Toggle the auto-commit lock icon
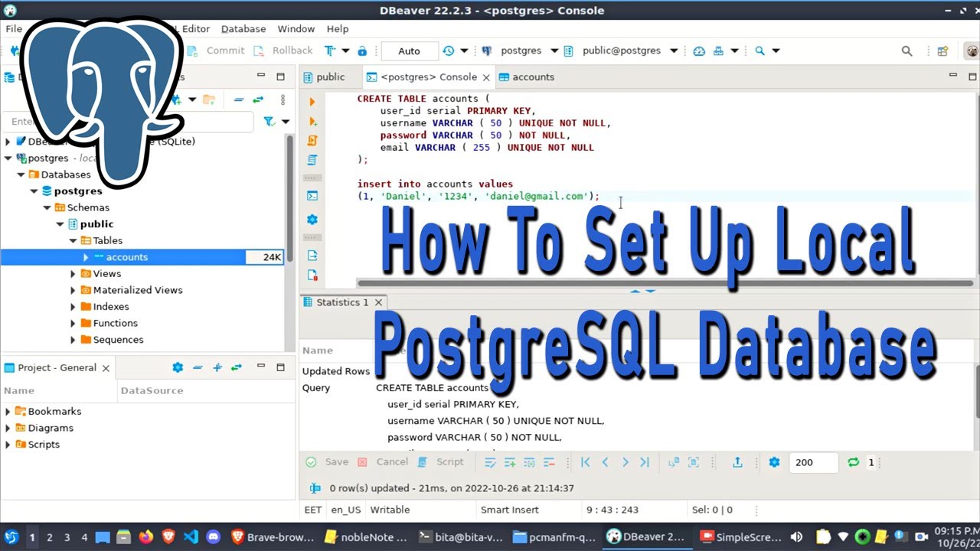The height and width of the screenshot is (551, 980). point(362,51)
